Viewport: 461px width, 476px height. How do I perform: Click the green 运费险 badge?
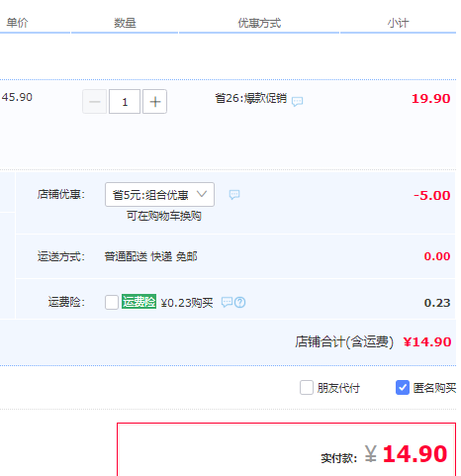pos(138,302)
